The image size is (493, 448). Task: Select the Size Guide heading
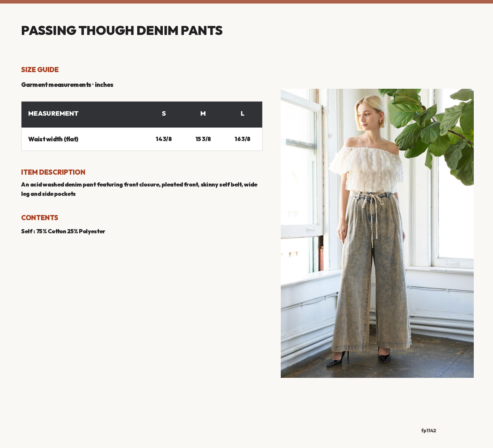pyautogui.click(x=40, y=70)
